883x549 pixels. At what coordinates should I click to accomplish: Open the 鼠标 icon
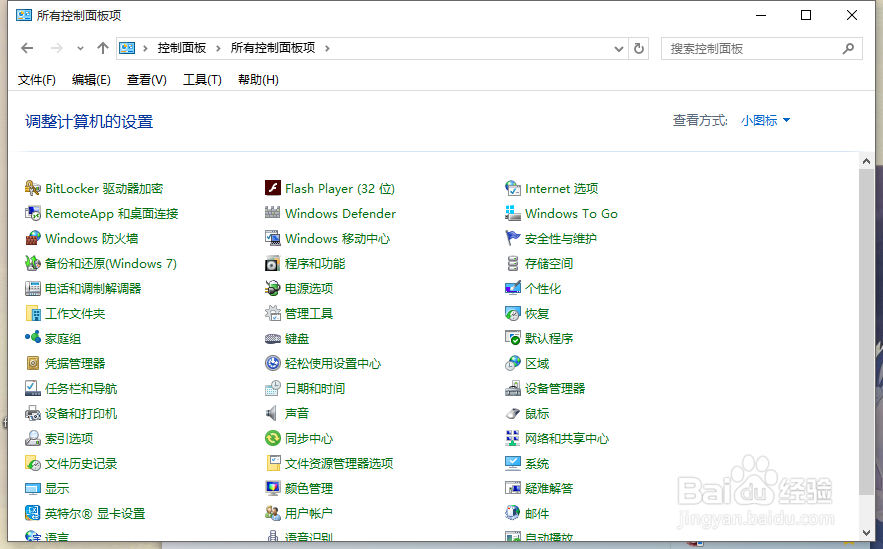(x=513, y=413)
